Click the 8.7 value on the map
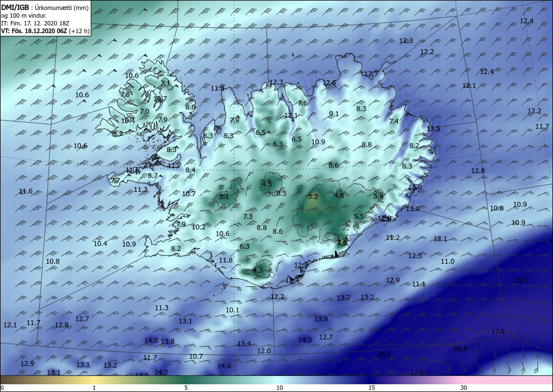553x392 pixels. [153, 176]
